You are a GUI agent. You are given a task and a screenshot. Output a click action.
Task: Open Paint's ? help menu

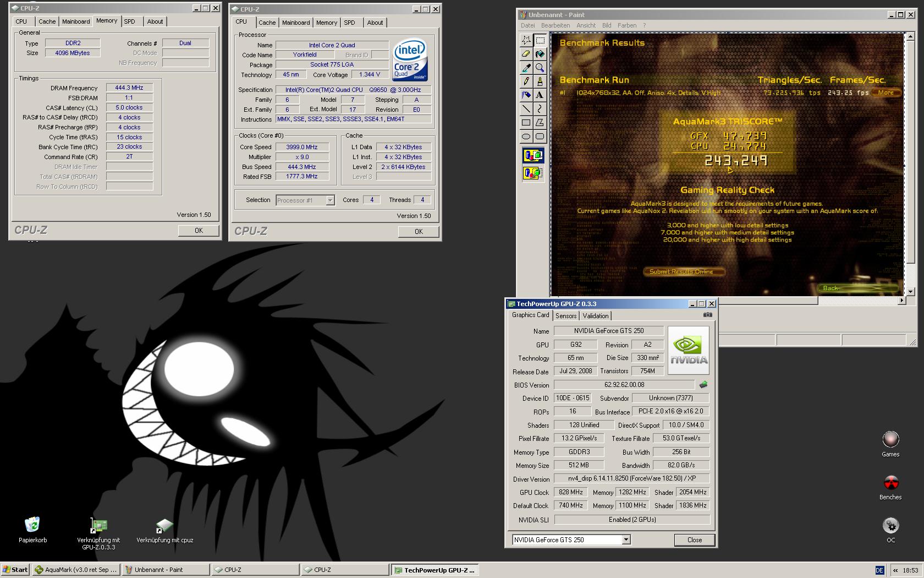click(x=644, y=25)
